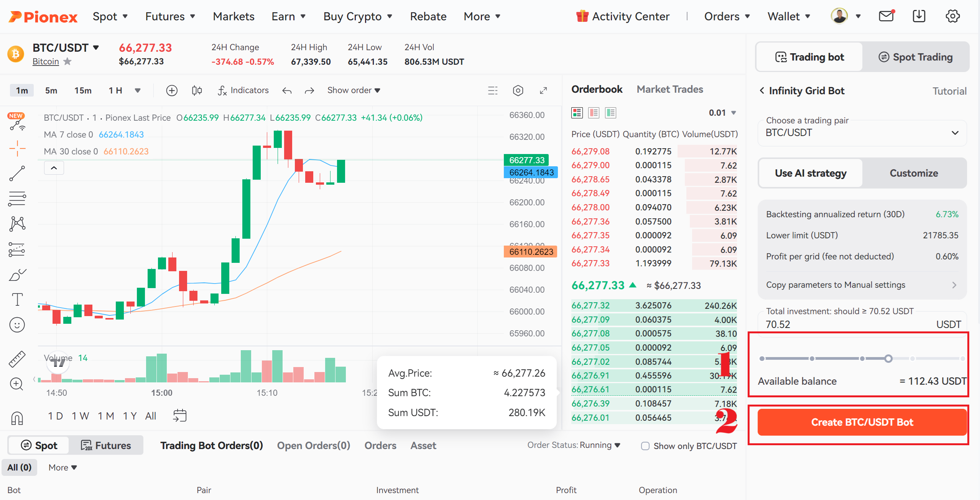Open Indicators on the chart toolbar
This screenshot has height=500, width=980.
point(243,90)
